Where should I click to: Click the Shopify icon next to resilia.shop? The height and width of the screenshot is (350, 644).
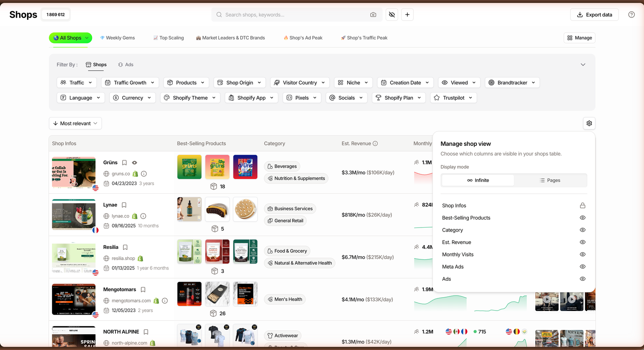coord(140,259)
